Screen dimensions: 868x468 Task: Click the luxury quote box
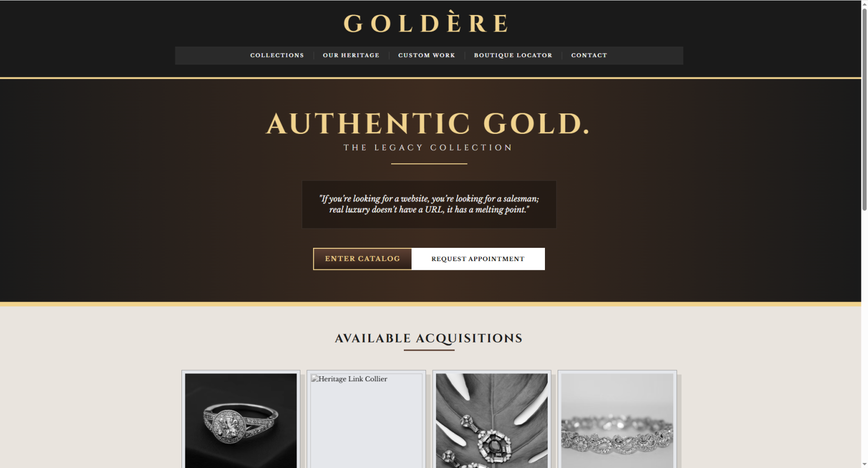[x=429, y=204]
